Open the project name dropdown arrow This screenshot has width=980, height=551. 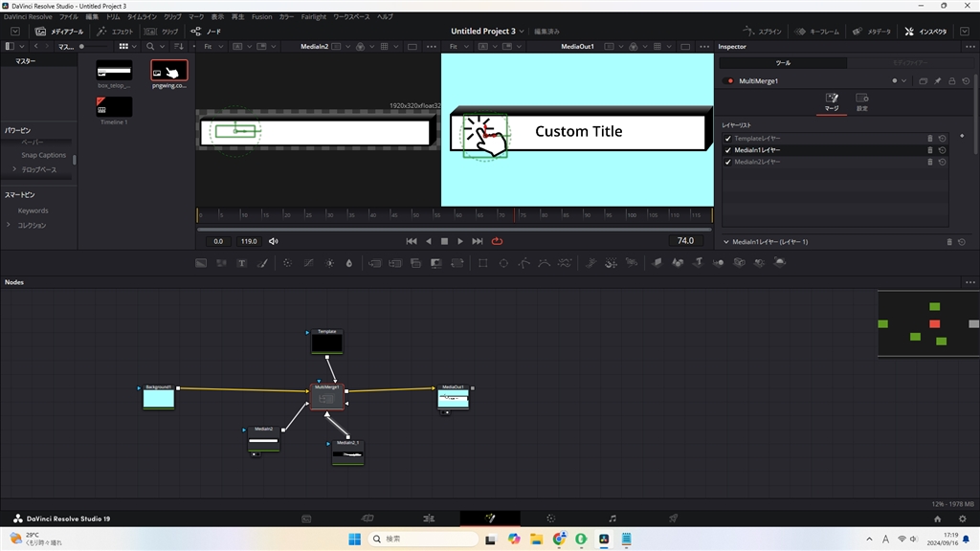click(522, 32)
